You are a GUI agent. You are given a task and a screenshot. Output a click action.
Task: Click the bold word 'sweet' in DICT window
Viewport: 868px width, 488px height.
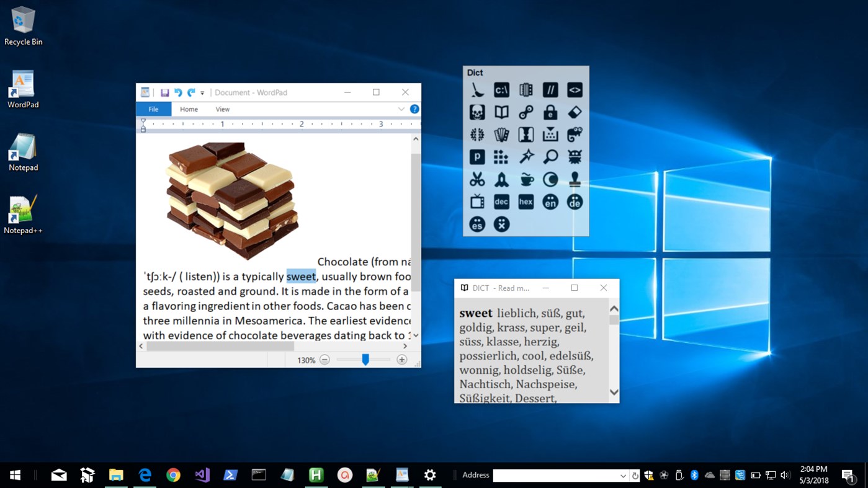(476, 313)
